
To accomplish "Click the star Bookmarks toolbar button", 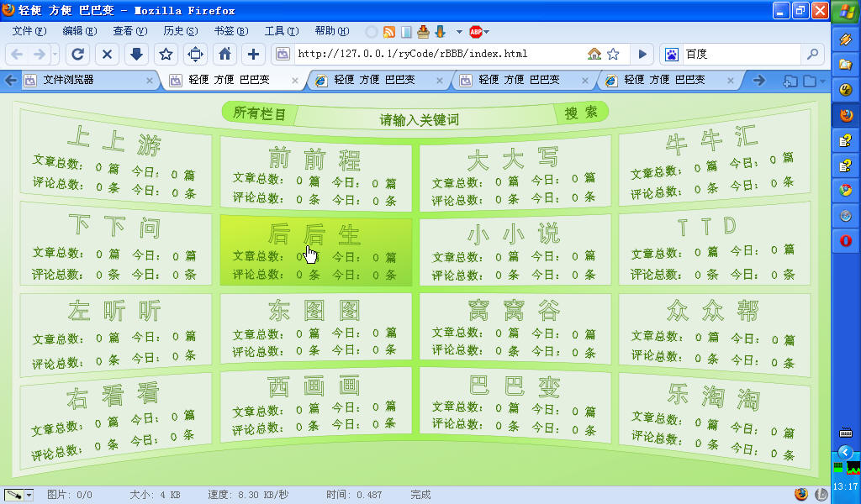I will point(166,54).
